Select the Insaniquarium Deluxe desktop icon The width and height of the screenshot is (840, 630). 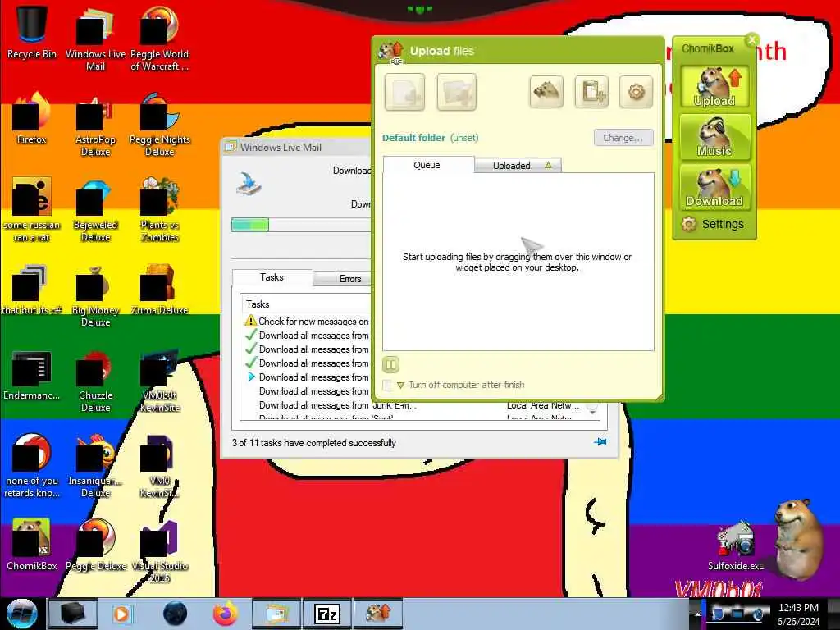[95, 466]
